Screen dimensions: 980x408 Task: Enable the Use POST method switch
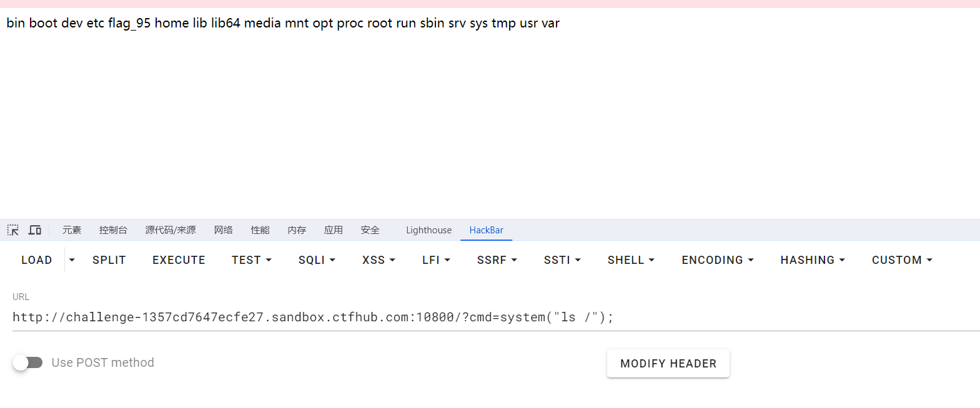[27, 362]
